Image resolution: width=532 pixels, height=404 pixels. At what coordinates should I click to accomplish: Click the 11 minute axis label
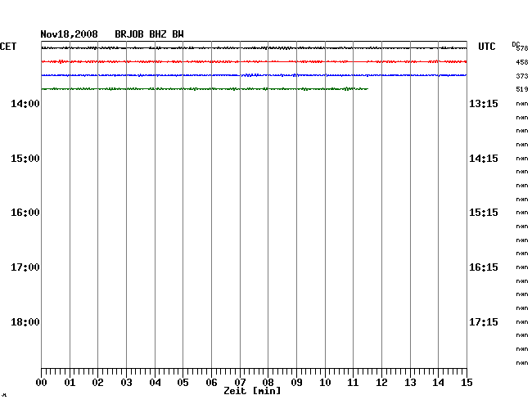tap(354, 383)
